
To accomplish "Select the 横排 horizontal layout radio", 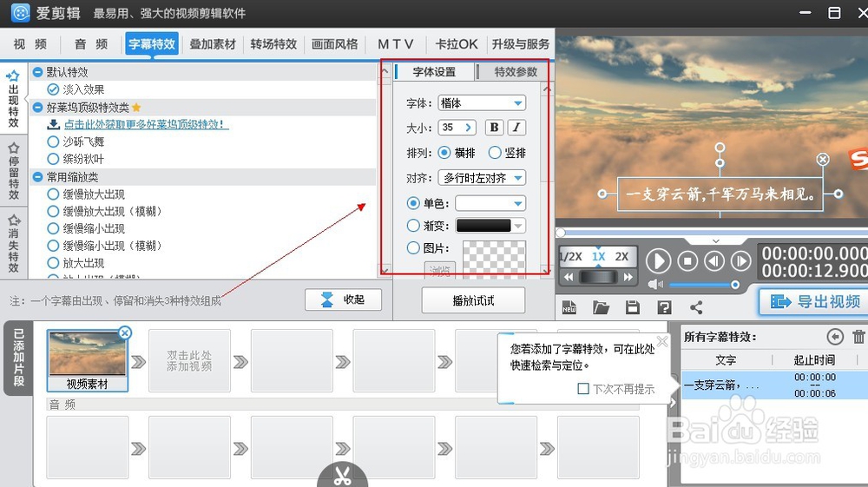I will tap(444, 152).
